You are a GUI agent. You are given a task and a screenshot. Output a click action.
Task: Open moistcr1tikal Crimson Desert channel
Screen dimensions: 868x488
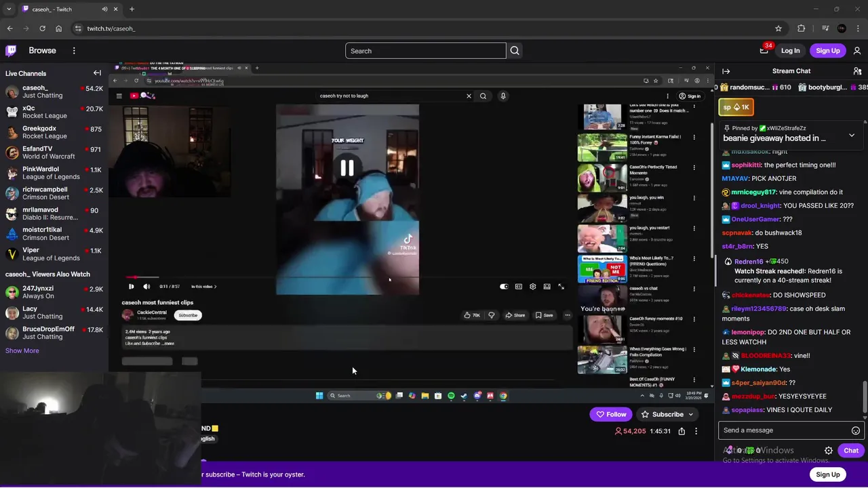(54, 234)
